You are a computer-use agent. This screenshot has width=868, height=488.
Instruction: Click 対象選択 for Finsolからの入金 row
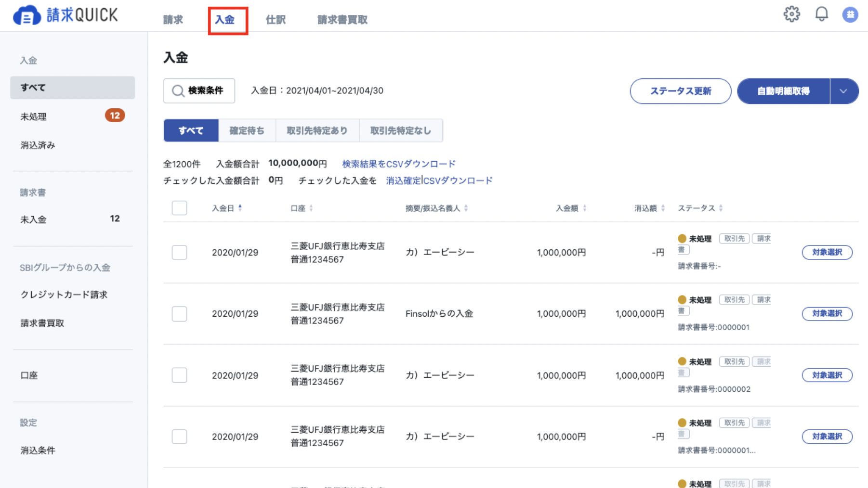(x=827, y=314)
